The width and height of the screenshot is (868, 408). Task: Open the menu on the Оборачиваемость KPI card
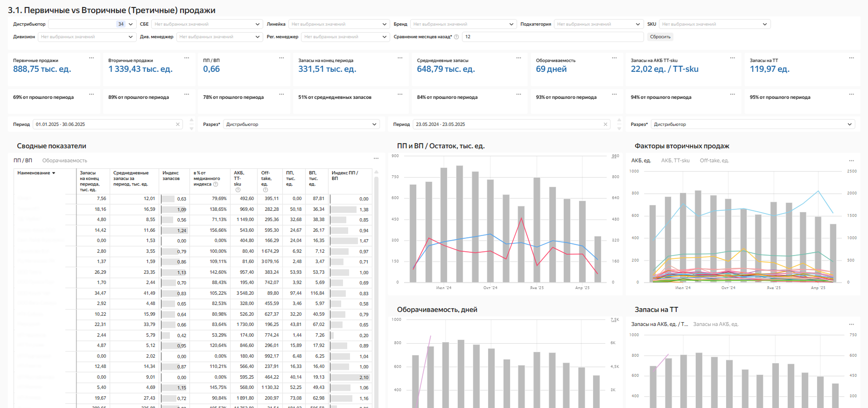point(614,58)
